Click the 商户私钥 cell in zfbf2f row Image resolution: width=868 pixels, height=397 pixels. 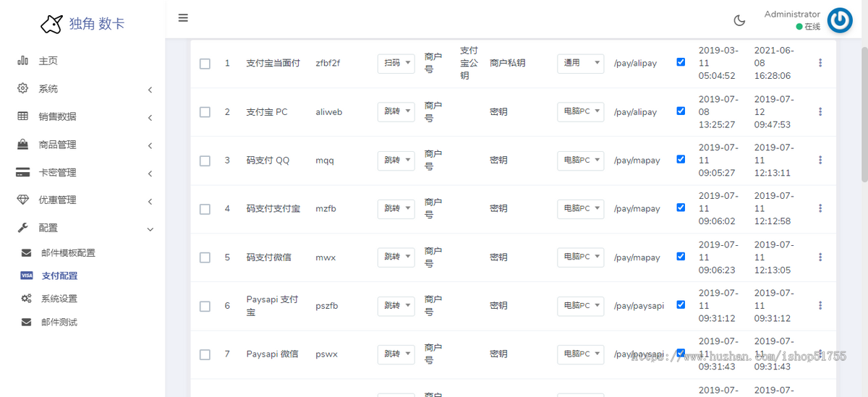coord(508,63)
